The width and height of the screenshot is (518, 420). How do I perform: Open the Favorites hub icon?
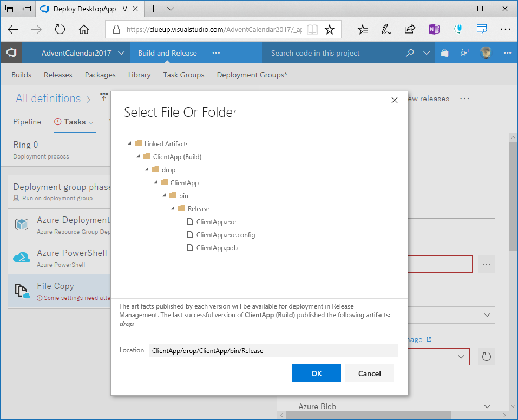[x=363, y=29]
